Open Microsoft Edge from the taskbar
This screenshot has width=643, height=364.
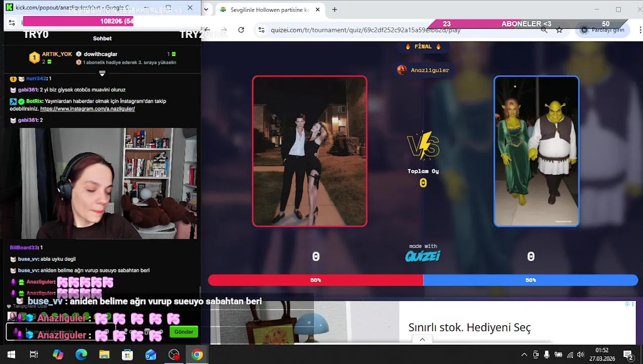click(81, 355)
